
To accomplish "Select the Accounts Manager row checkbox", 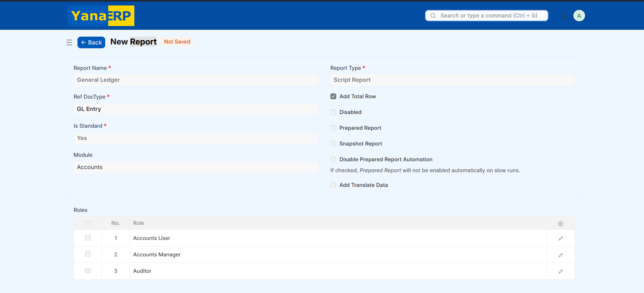I will pos(88,254).
